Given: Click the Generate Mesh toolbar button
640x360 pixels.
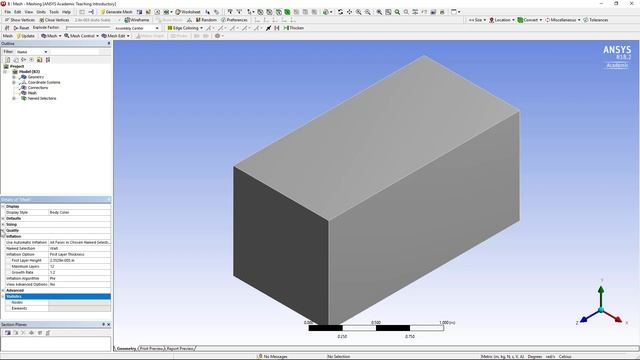Looking at the screenshot, I should click(116, 12).
